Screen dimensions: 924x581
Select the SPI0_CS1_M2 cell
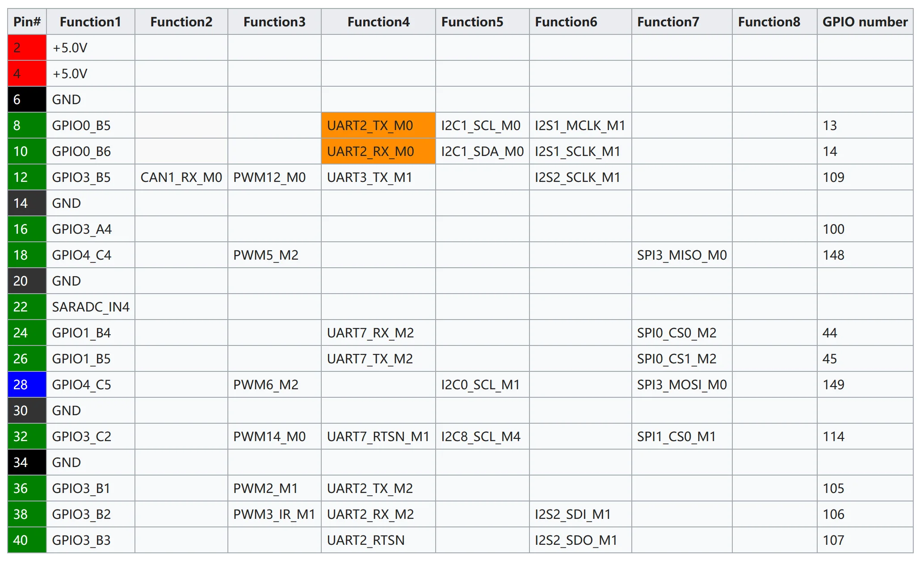676,359
